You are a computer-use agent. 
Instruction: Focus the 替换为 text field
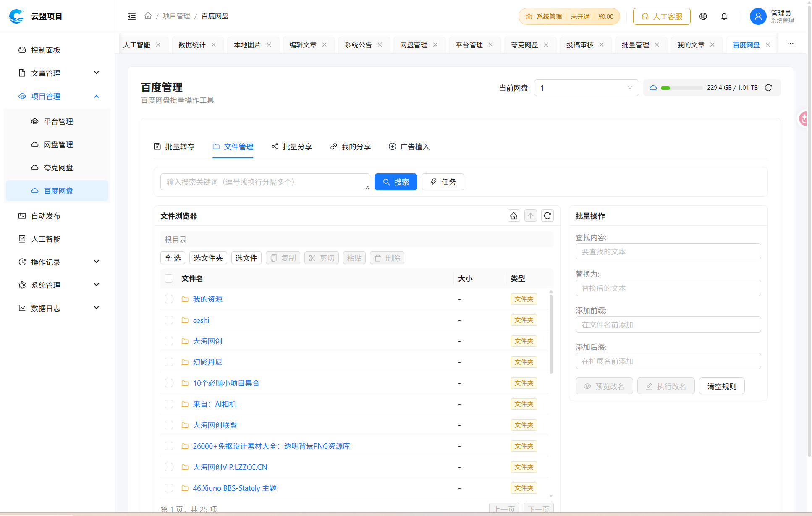pos(668,288)
